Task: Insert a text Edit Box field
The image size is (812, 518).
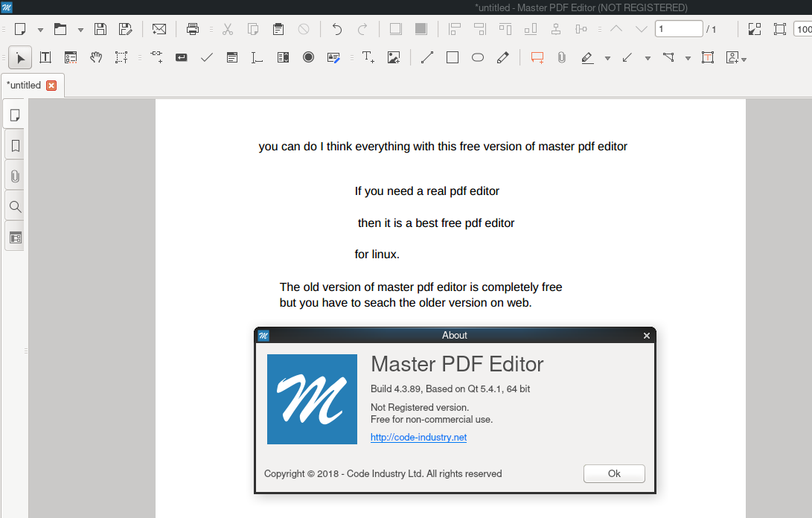Action: point(257,57)
